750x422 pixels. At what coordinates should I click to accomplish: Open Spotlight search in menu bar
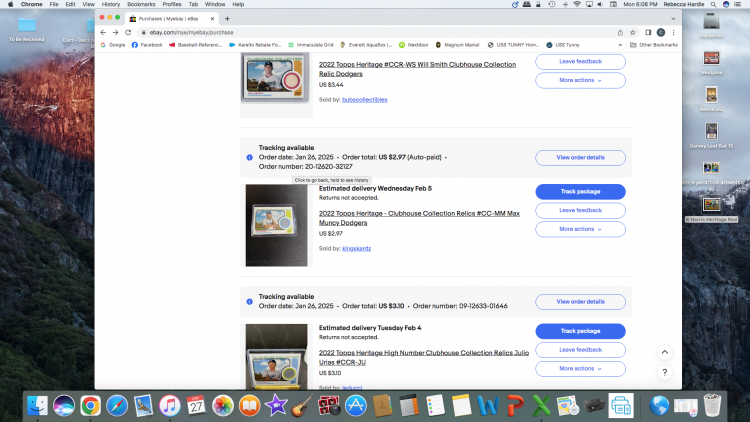pyautogui.click(x=713, y=4)
